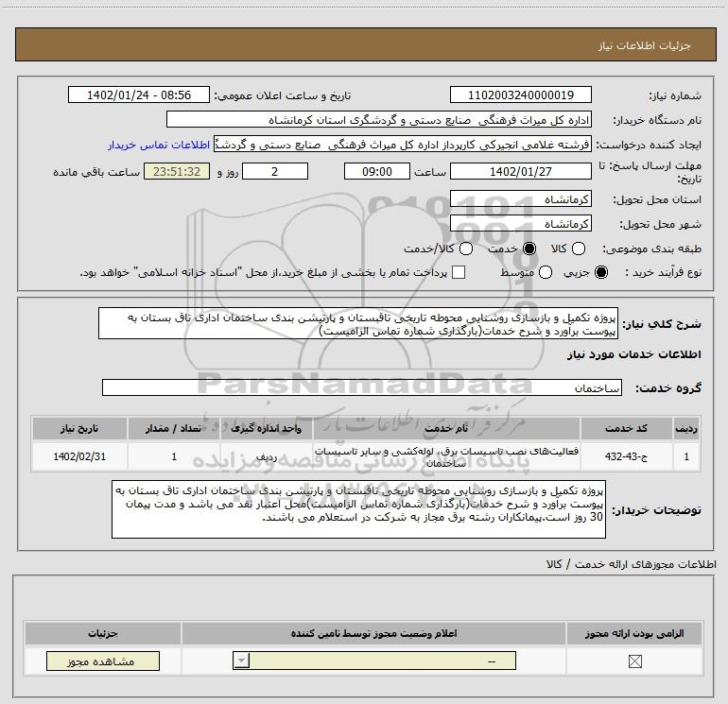Click the کد خدمت column header

pos(626,428)
